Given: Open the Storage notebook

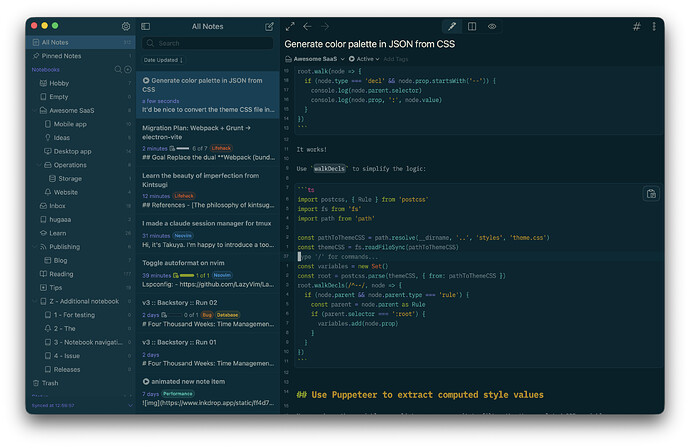Looking at the screenshot, I should 81,179.
